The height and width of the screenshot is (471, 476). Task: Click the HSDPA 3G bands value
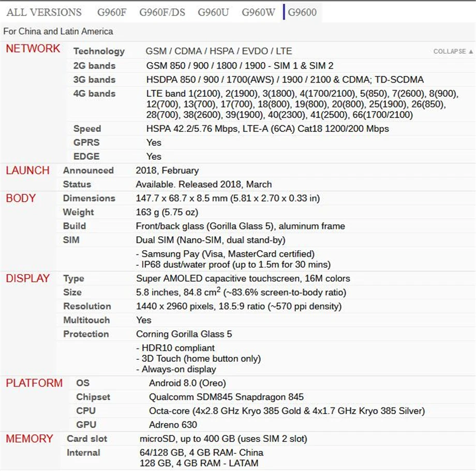tap(285, 80)
